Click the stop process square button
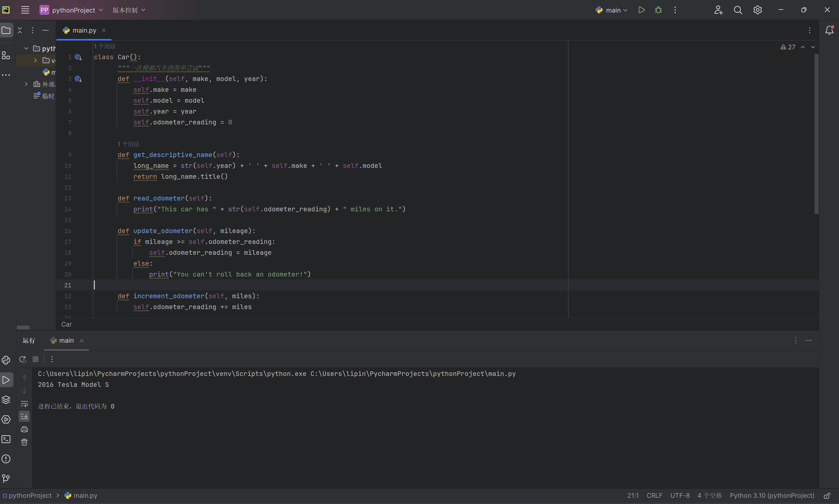Image resolution: width=839 pixels, height=504 pixels. [36, 359]
